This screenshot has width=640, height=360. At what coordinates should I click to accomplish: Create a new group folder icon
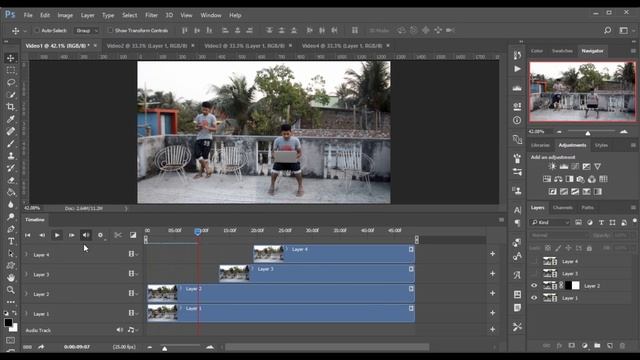(597, 346)
